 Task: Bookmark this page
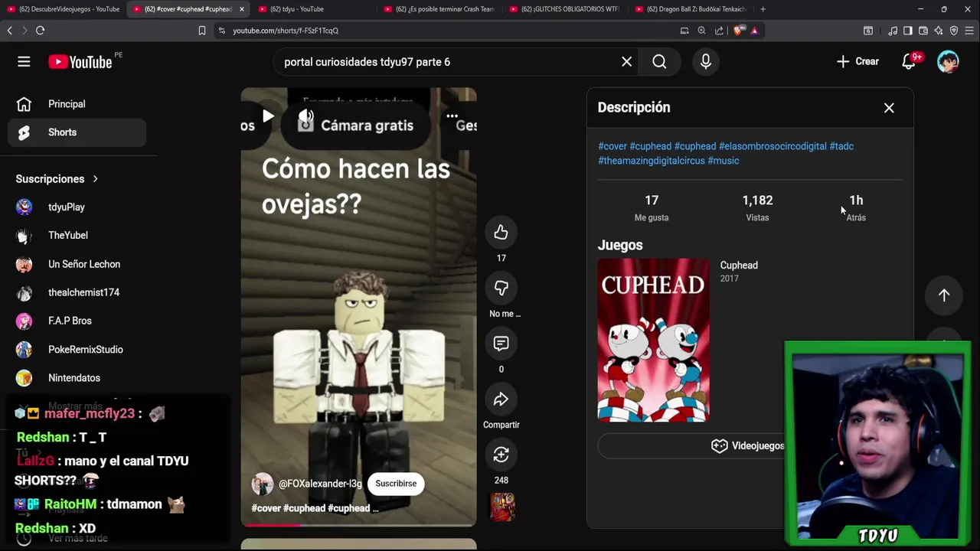coord(202,31)
